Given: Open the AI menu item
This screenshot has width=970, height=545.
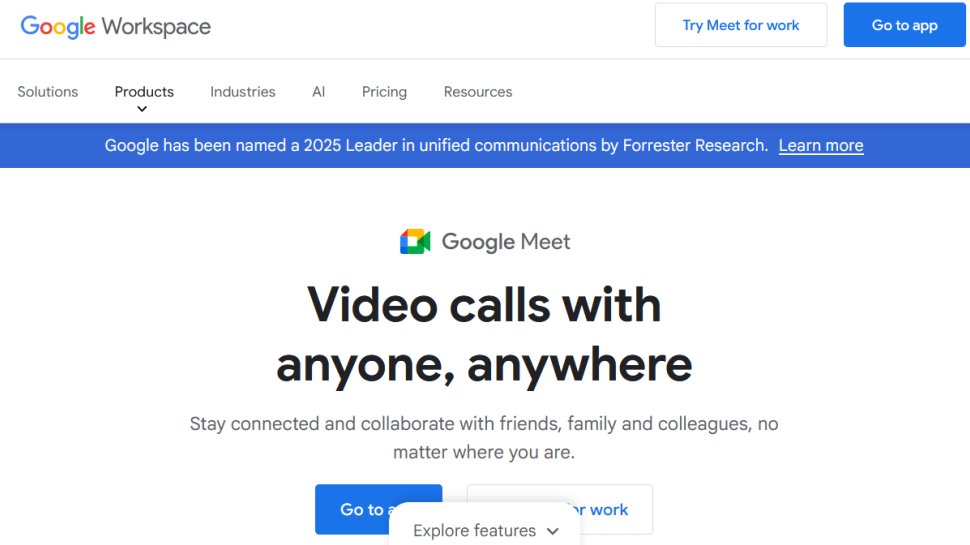Looking at the screenshot, I should click(x=319, y=92).
